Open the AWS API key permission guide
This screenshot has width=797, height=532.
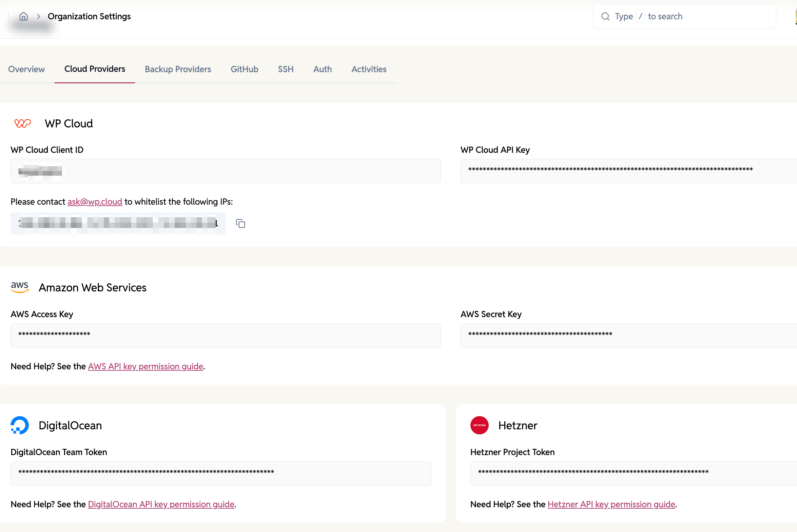[x=145, y=366]
